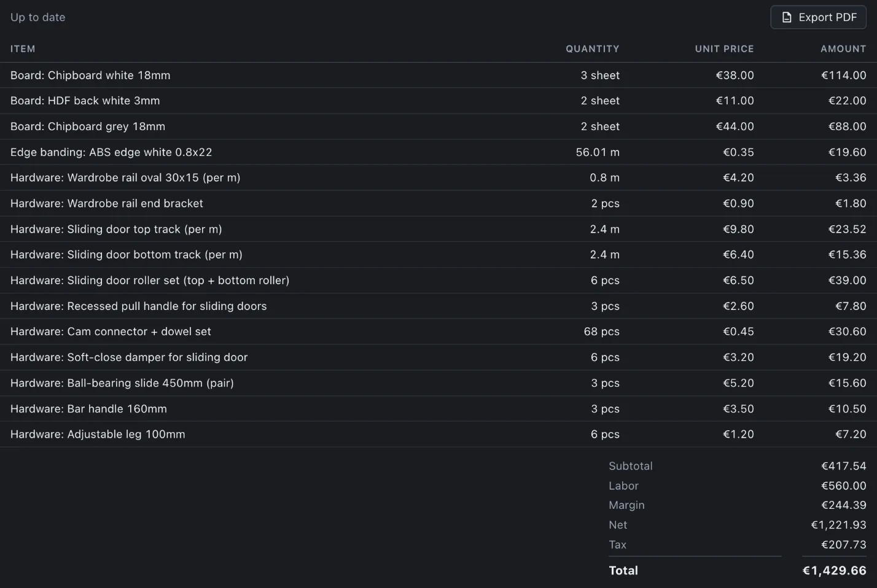Select 'Recessed pull handle for sliding doors' item
This screenshot has width=877, height=588.
click(x=139, y=306)
